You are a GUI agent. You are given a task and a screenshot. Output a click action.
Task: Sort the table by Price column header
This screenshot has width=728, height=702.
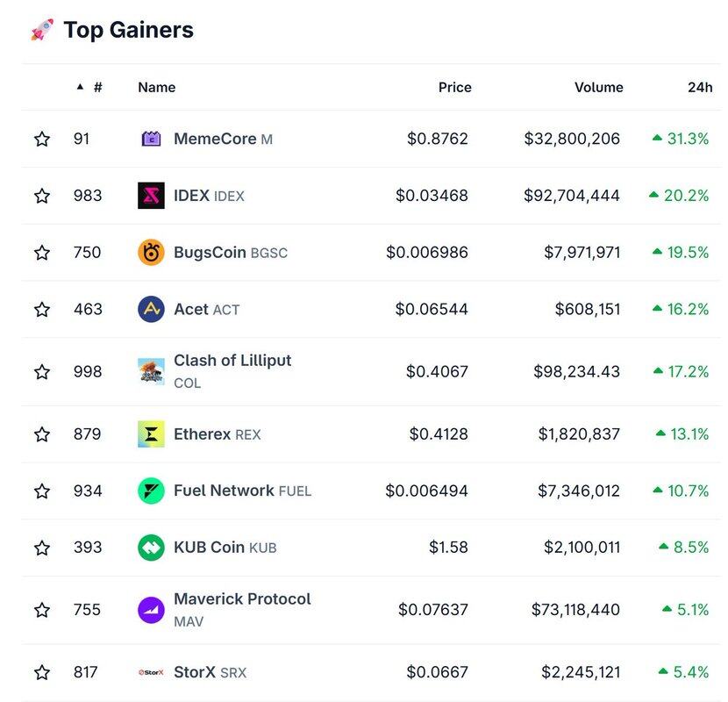click(454, 87)
